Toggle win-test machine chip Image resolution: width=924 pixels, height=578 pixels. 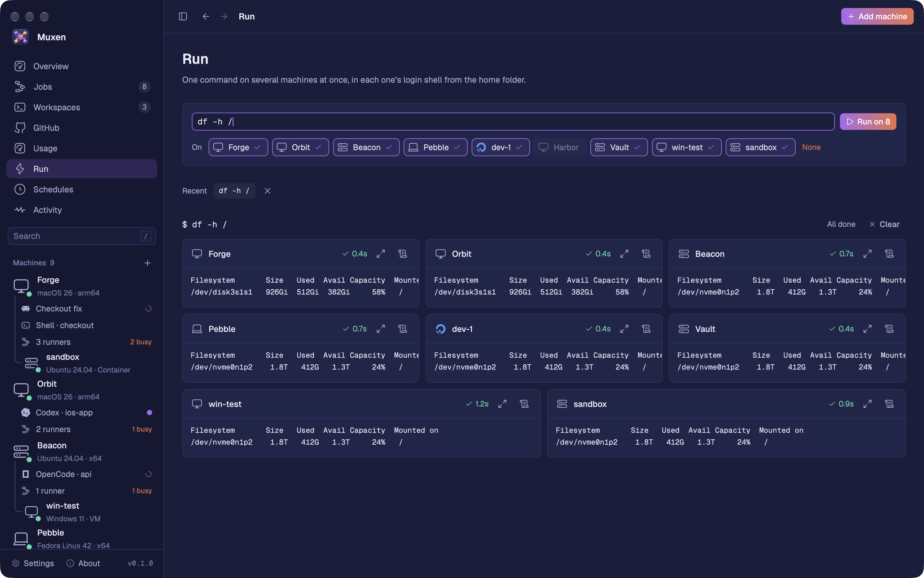(x=687, y=147)
